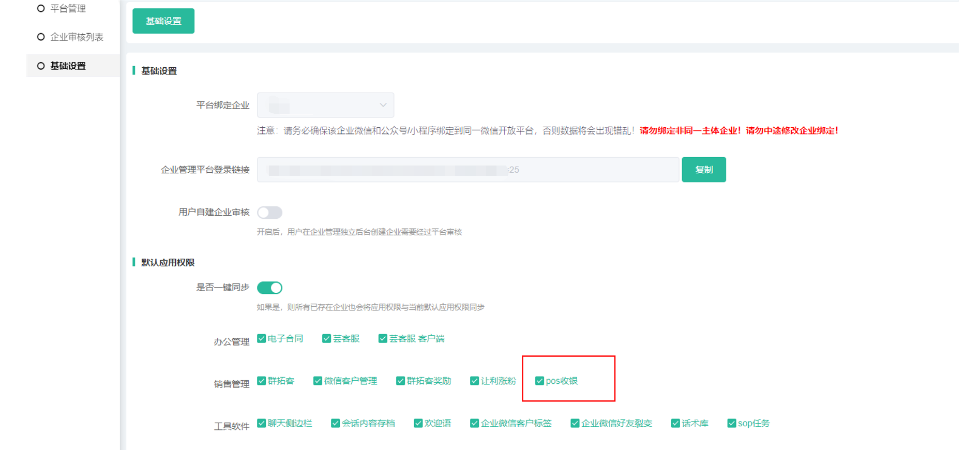This screenshot has width=980, height=450.
Task: Enable the 用户自建企业审核 switch
Action: tap(269, 213)
